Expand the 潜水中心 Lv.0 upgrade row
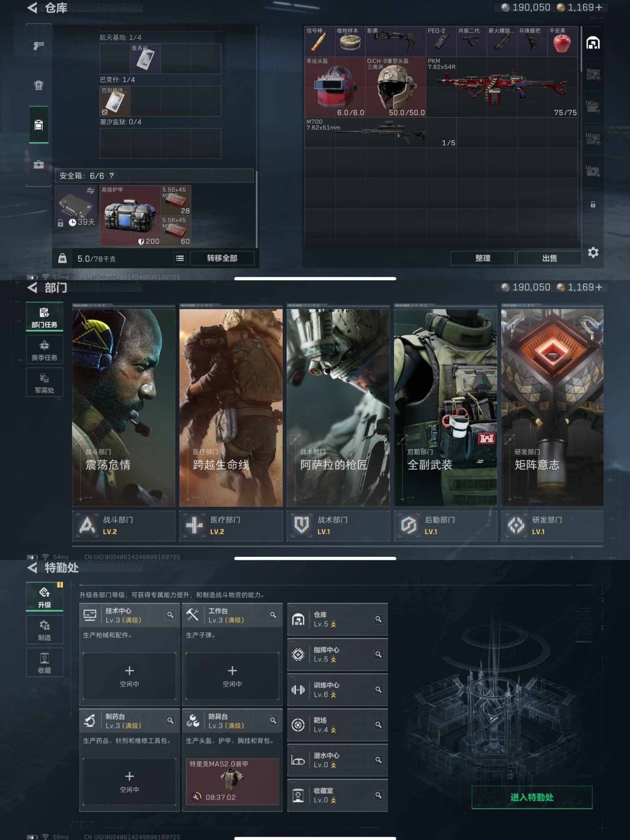Screen dimensions: 630x840 pyautogui.click(x=337, y=760)
